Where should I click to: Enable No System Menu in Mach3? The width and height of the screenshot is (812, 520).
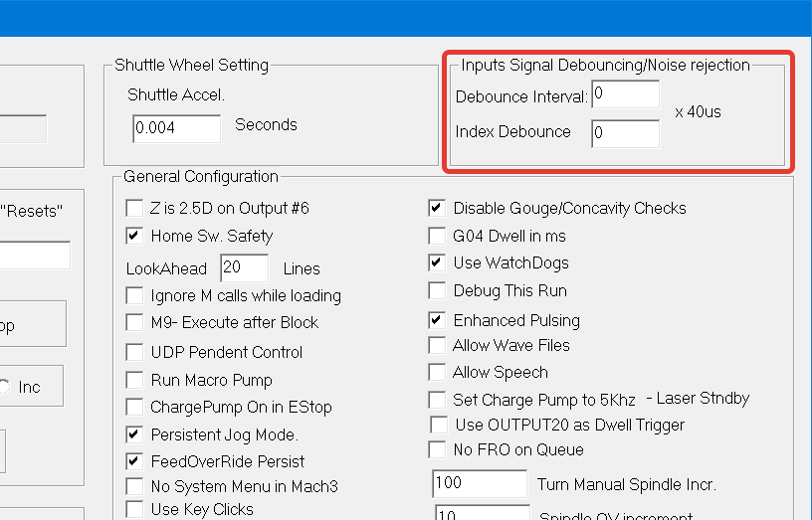click(x=134, y=487)
